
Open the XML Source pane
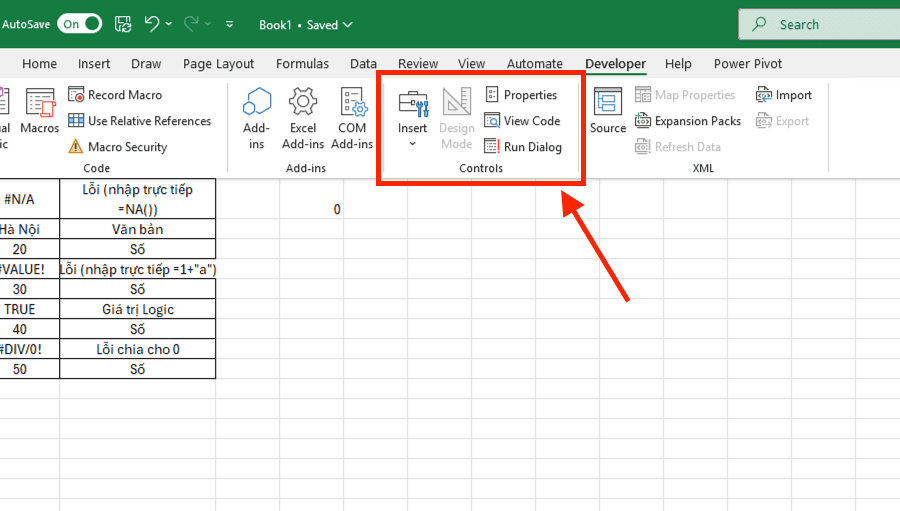(x=607, y=112)
